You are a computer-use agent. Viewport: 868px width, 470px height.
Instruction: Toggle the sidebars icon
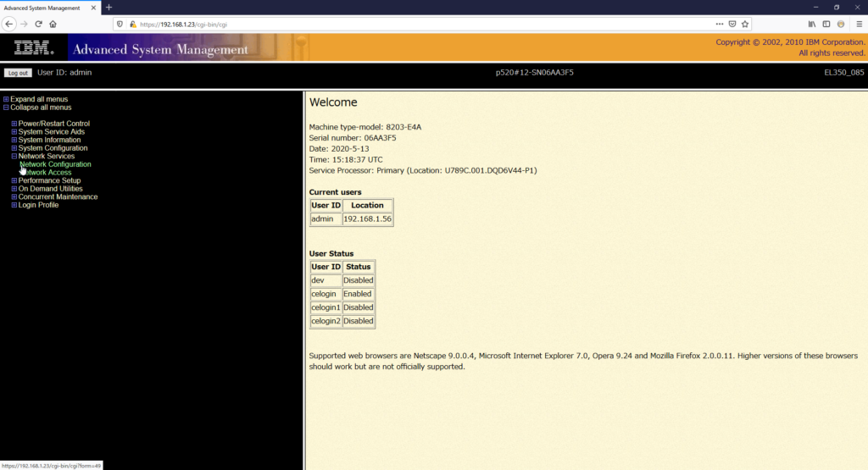click(826, 24)
